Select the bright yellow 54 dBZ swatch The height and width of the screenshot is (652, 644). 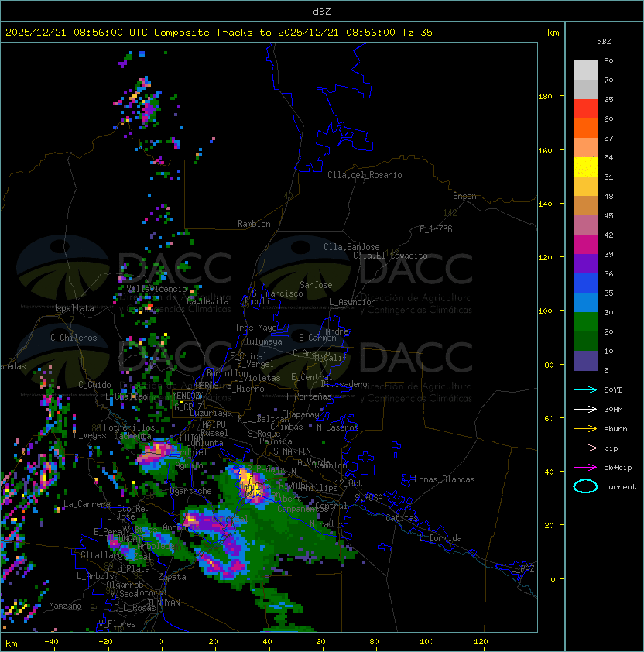585,167
